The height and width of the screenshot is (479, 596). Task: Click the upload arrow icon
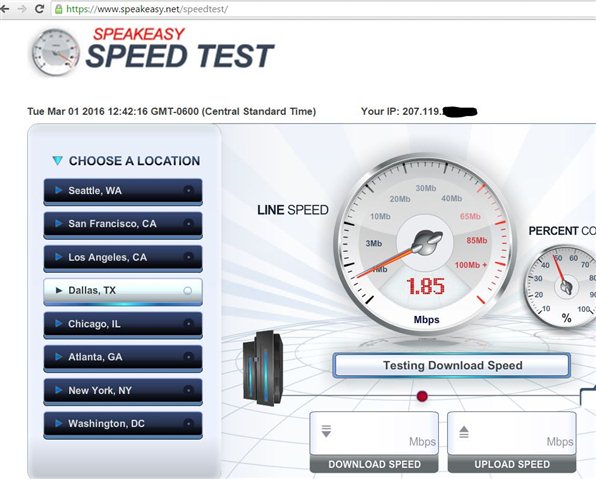(464, 432)
